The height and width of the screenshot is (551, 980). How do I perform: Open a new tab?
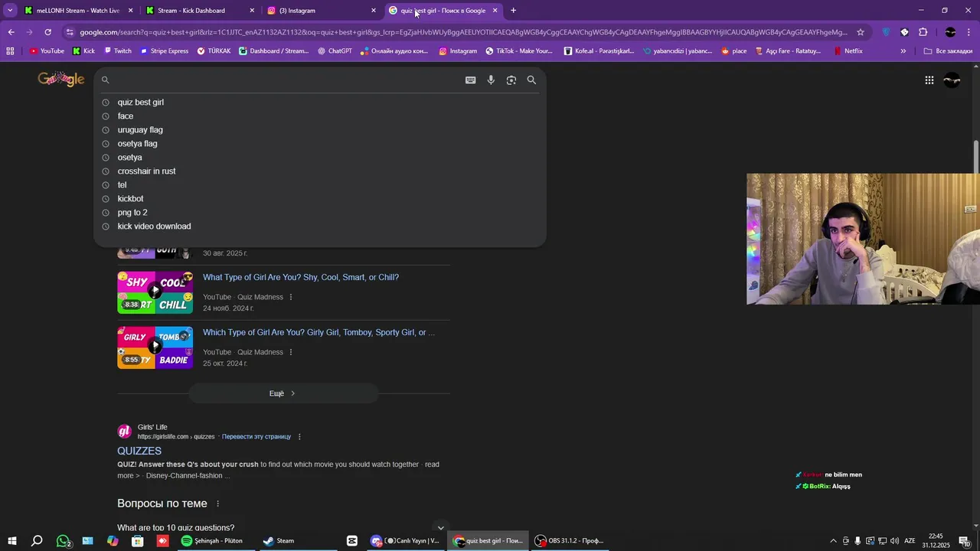[513, 11]
